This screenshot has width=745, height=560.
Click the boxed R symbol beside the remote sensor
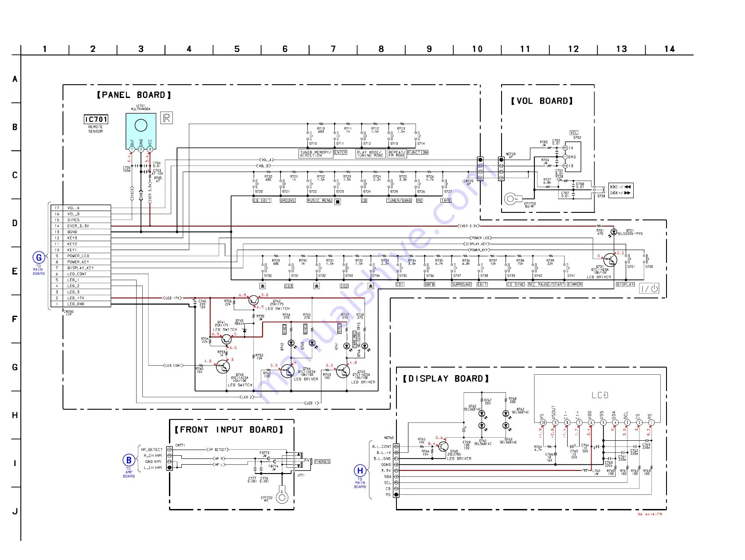point(167,118)
